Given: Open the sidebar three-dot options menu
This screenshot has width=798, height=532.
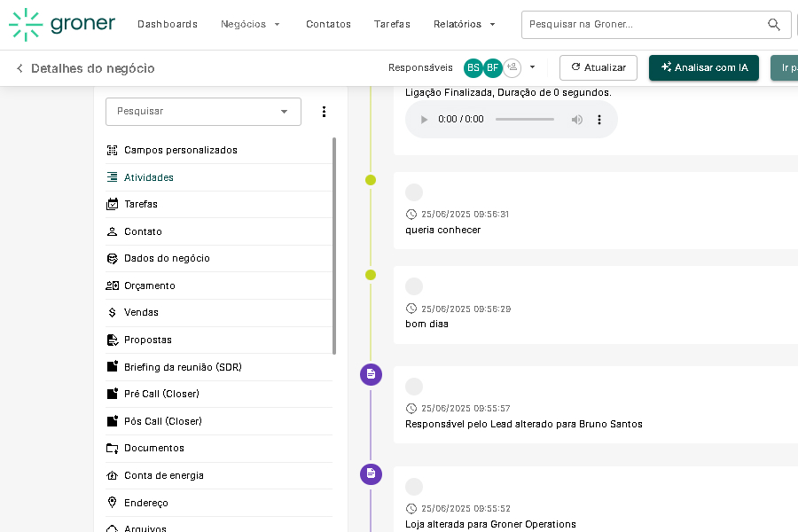Looking at the screenshot, I should coord(324,112).
